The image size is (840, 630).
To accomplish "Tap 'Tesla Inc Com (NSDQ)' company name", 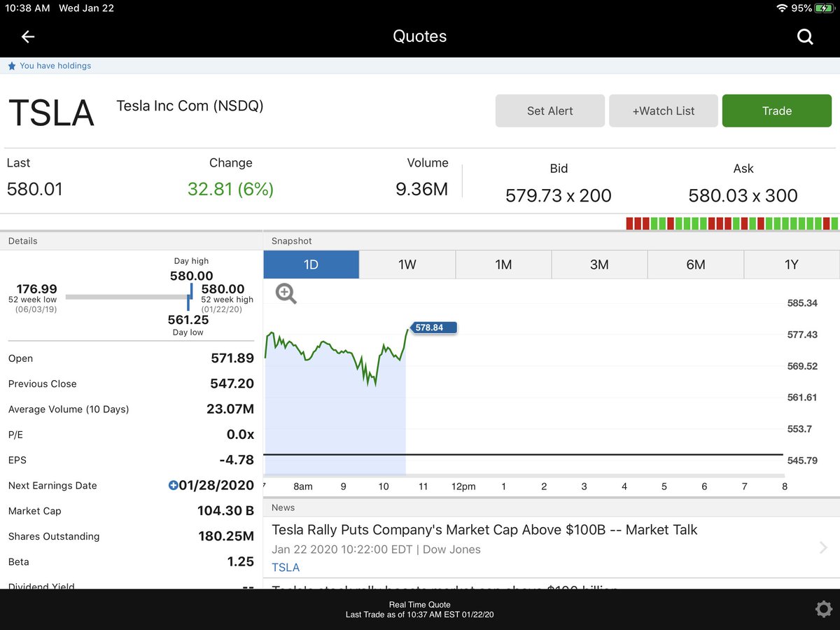I will pos(190,106).
